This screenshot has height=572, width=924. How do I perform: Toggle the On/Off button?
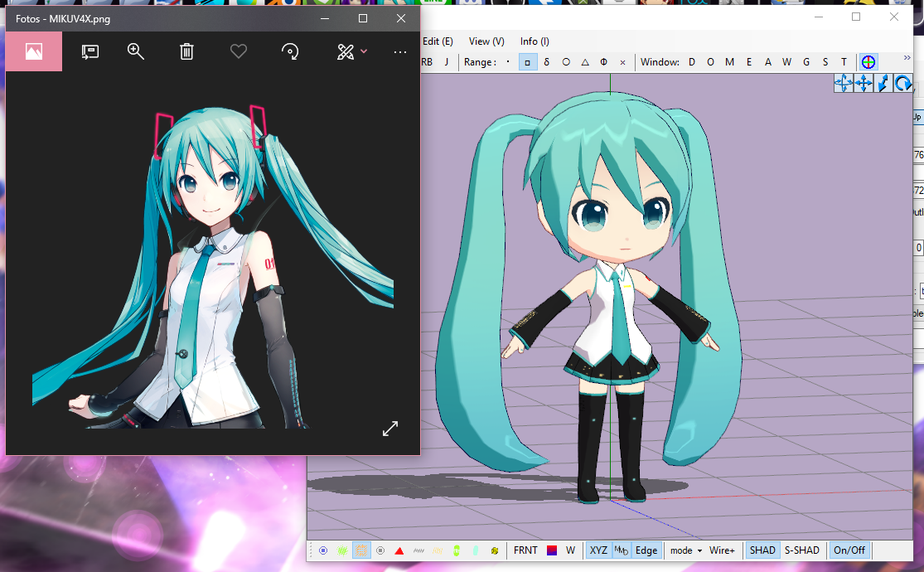pyautogui.click(x=849, y=550)
